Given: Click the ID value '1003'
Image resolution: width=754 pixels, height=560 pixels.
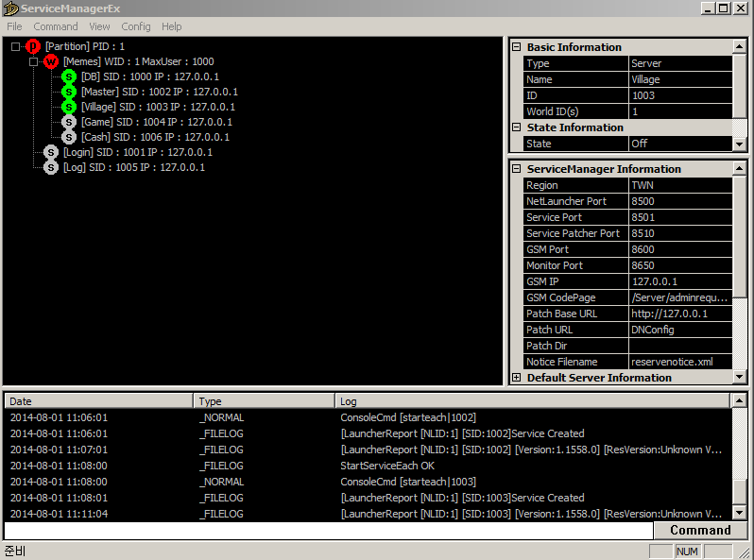Looking at the screenshot, I should pos(680,95).
